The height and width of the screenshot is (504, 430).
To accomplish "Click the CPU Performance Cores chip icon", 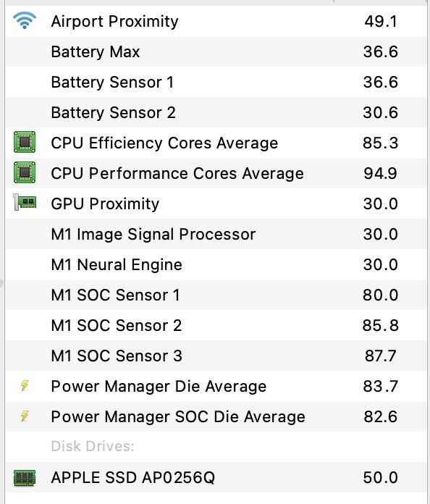I will [25, 172].
